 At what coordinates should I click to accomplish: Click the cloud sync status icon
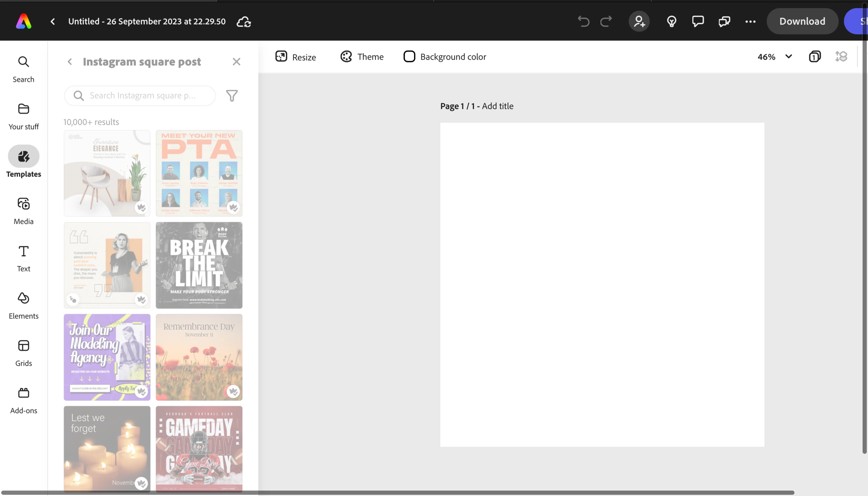[x=244, y=22]
